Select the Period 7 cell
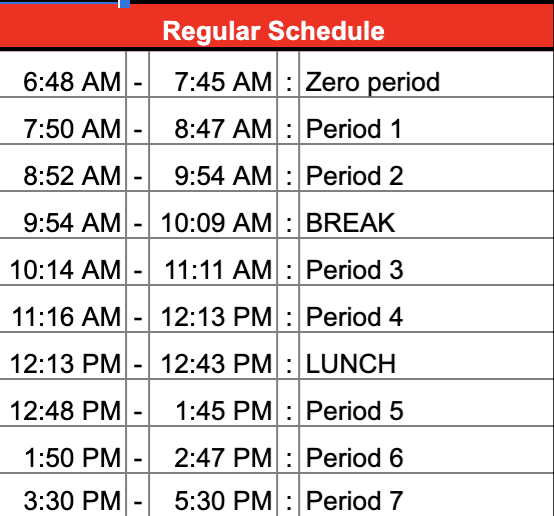 coord(426,495)
